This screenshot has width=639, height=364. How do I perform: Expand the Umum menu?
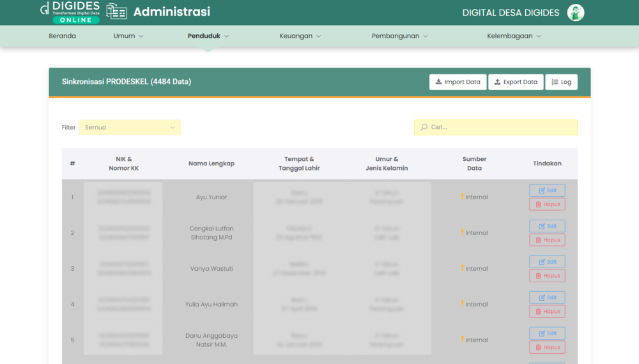coord(128,36)
